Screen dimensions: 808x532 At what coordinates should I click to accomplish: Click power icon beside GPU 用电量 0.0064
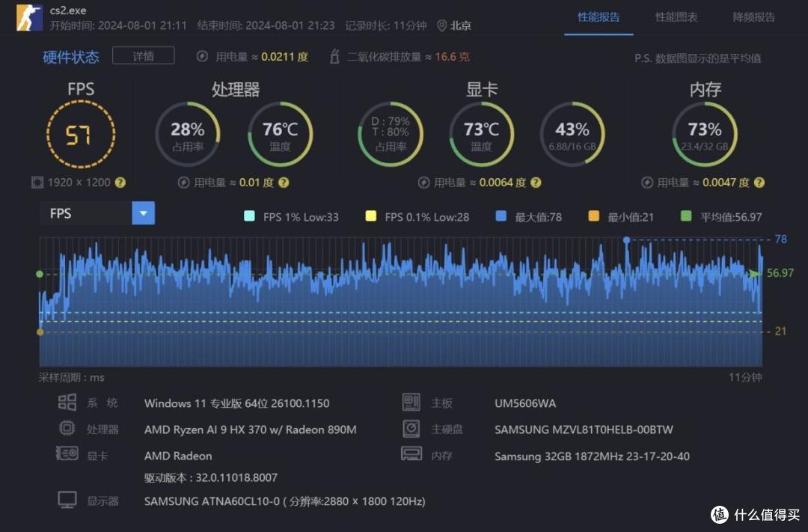[423, 183]
